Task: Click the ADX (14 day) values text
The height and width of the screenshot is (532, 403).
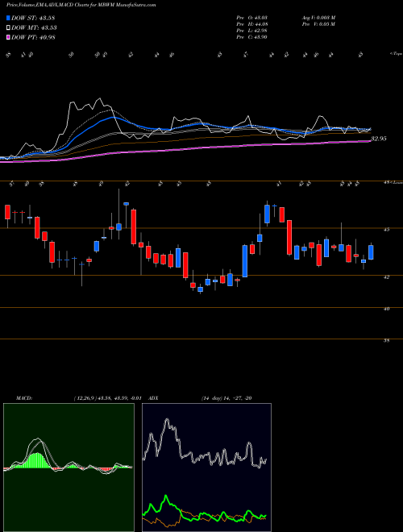Action: coord(226,398)
